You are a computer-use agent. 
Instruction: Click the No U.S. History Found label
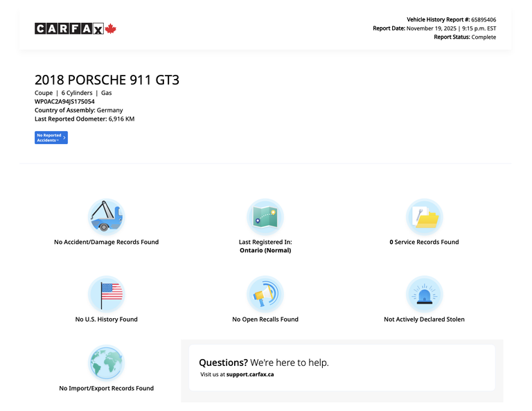106,320
